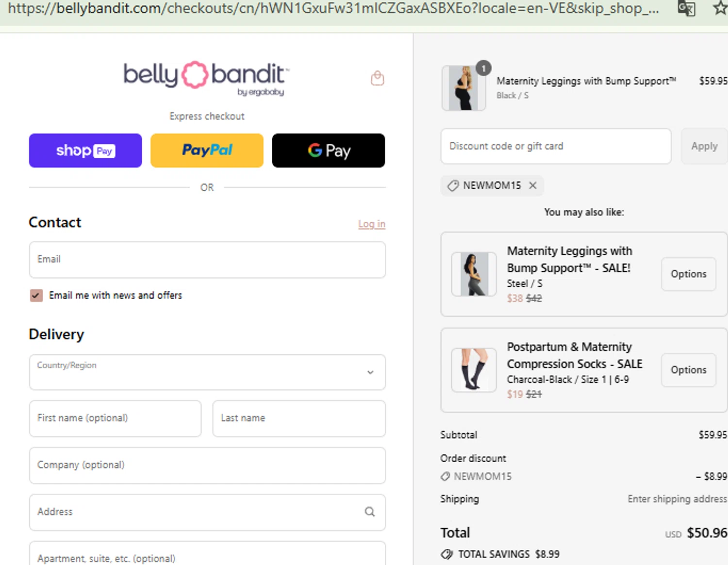This screenshot has height=565, width=728.
Task: Click the total amount '$50.96'
Action: 707,533
